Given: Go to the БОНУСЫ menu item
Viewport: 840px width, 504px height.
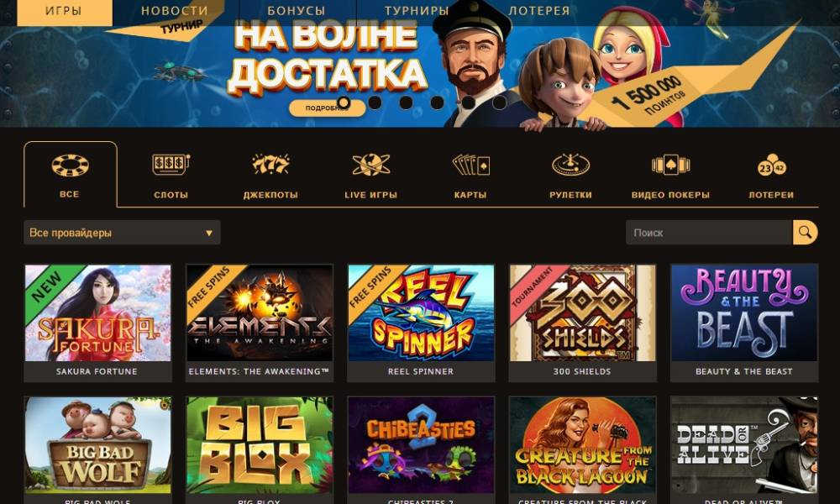Looking at the screenshot, I should pyautogui.click(x=297, y=11).
